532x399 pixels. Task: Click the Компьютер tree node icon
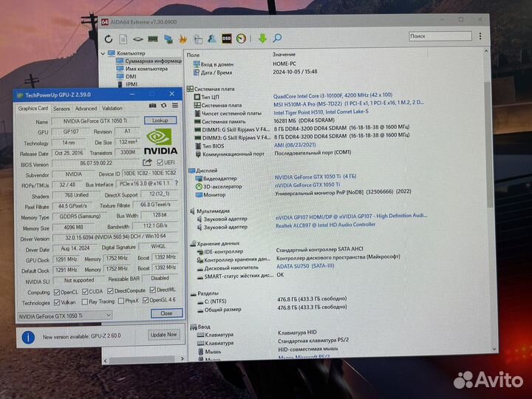point(112,53)
